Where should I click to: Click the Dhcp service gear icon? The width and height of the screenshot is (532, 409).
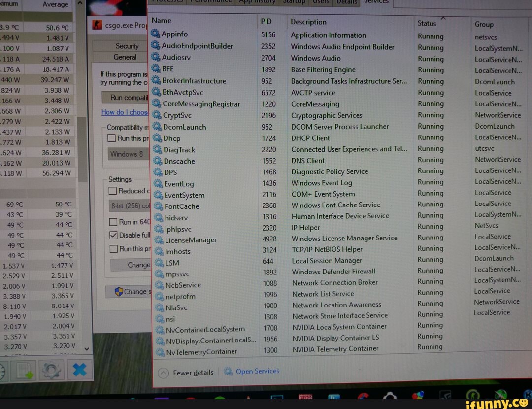point(157,138)
